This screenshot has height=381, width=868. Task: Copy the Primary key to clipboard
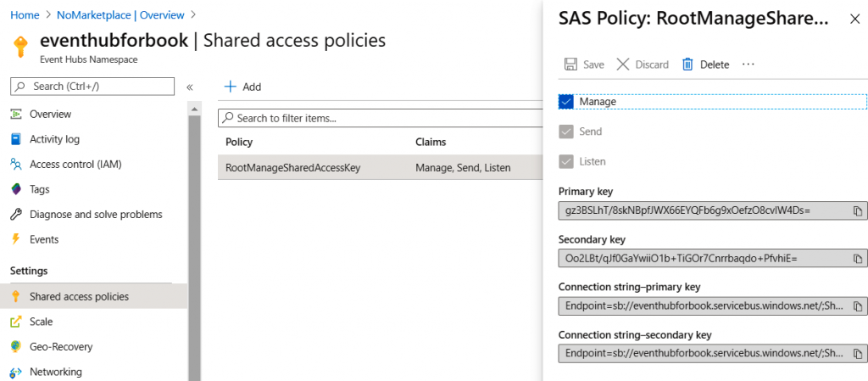pos(858,210)
